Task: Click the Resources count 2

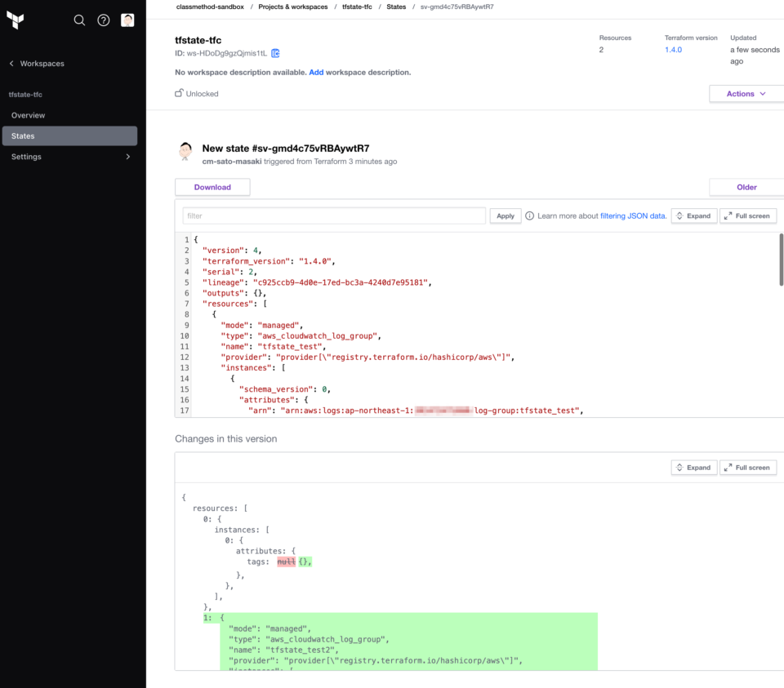Action: tap(601, 50)
